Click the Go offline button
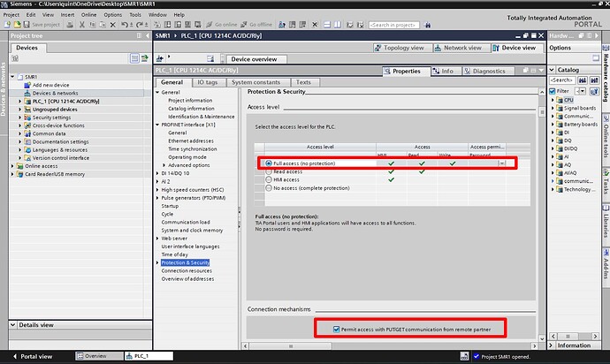Viewport: 610px width, 364px height. 256,25
